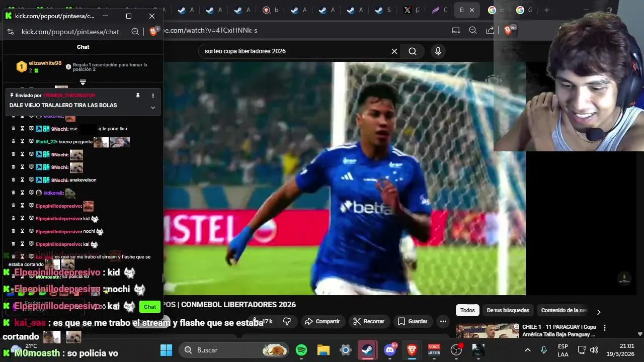This screenshot has height=362, width=644.
Task: Open ESP LAA keyboard language switcher
Action: pyautogui.click(x=563, y=350)
